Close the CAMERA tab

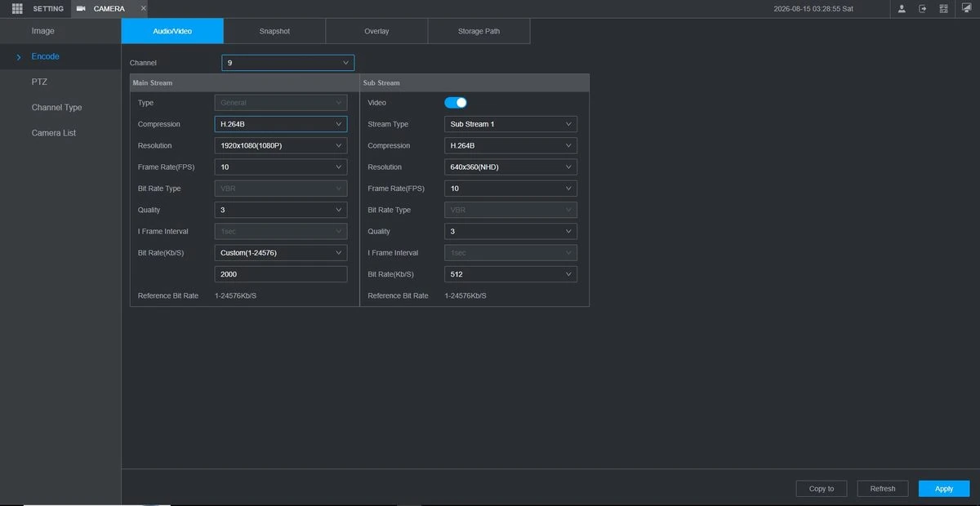144,8
